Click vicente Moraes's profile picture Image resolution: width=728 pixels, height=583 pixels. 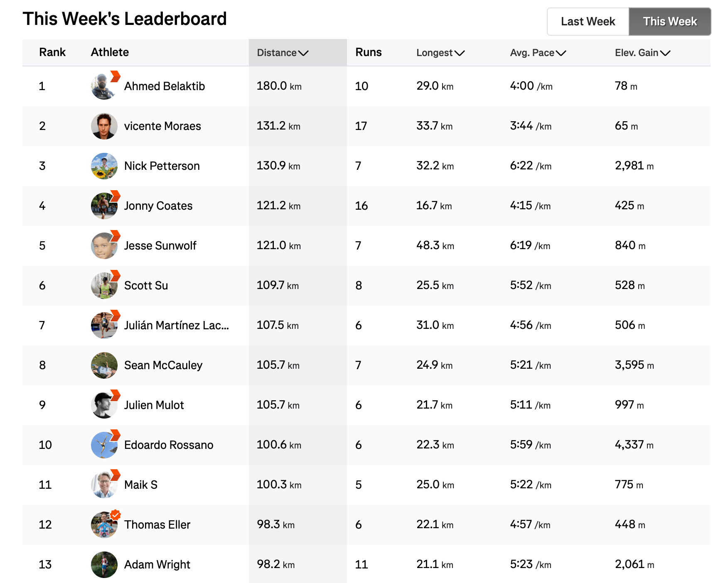tap(104, 126)
